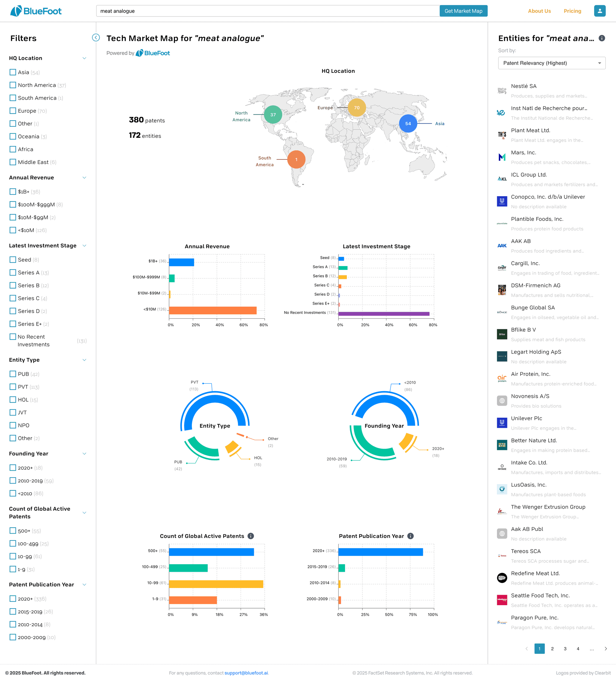Click the user account profile icon
Image resolution: width=616 pixels, height=681 pixels.
pos(599,11)
